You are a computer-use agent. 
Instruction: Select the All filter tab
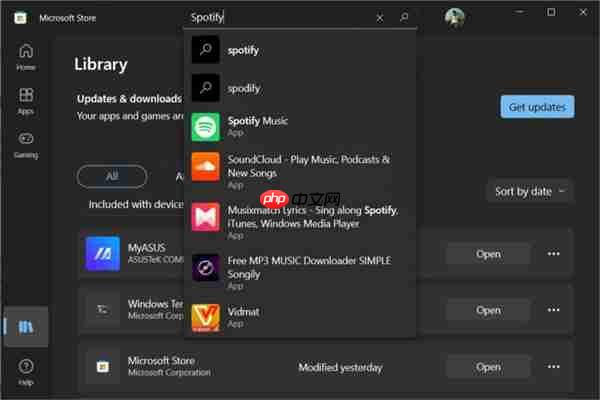(112, 176)
